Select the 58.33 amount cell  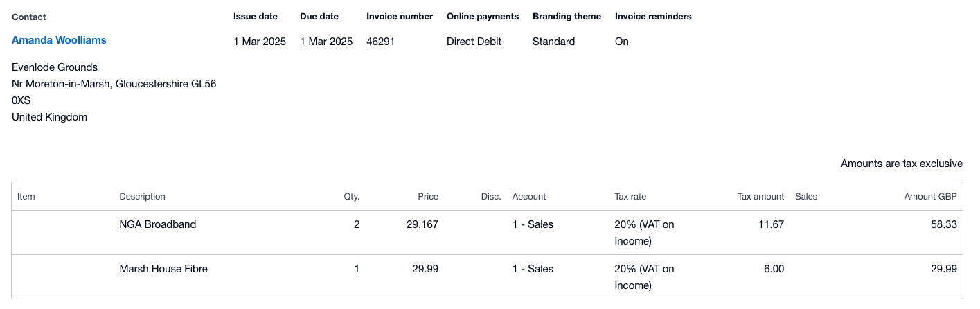point(944,224)
